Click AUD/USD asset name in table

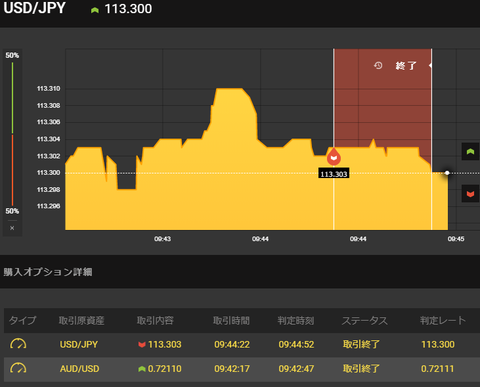tap(79, 369)
